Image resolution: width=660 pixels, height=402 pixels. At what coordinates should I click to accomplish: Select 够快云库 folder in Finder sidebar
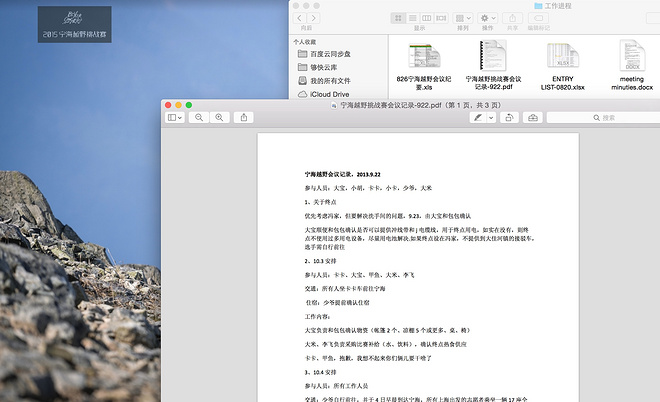[x=317, y=67]
